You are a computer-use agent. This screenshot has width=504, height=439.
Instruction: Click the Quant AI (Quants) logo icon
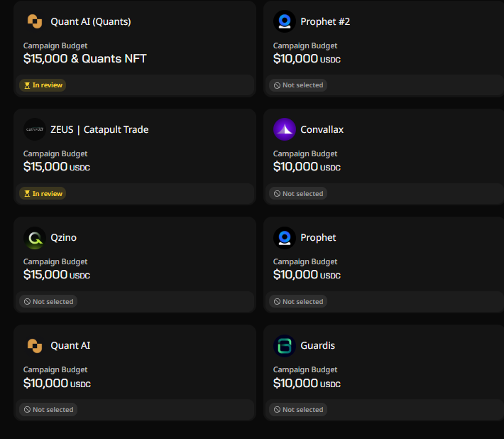[35, 21]
